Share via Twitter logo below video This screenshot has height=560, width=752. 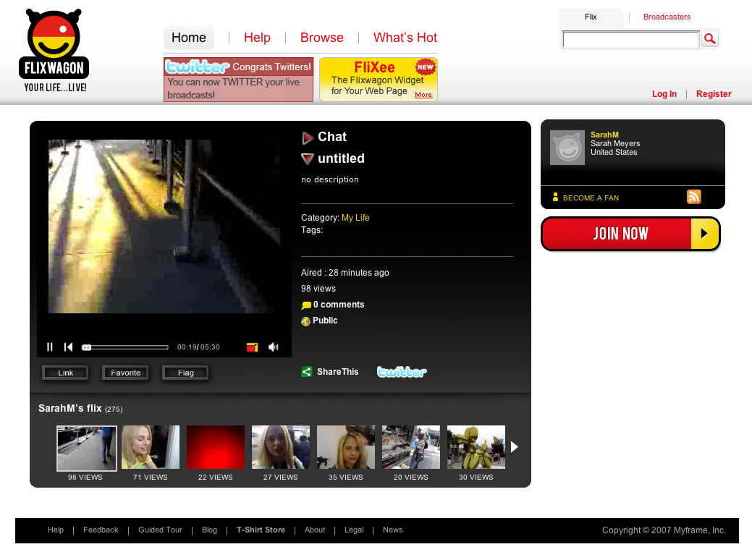pyautogui.click(x=402, y=372)
